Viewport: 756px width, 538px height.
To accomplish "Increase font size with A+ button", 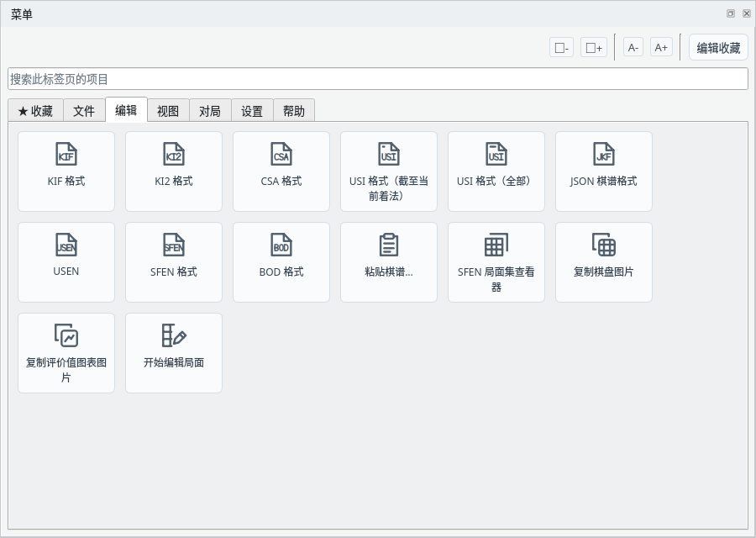I will tap(661, 47).
